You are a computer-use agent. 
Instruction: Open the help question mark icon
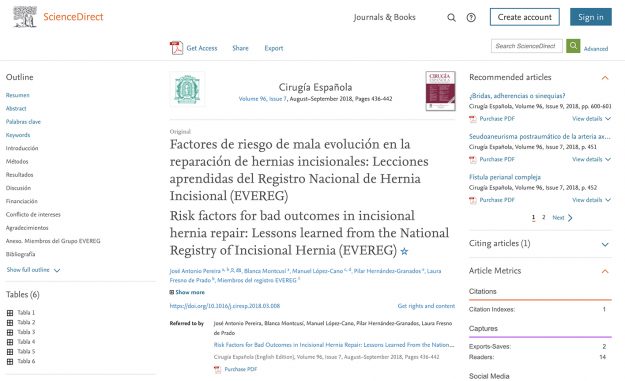[471, 18]
